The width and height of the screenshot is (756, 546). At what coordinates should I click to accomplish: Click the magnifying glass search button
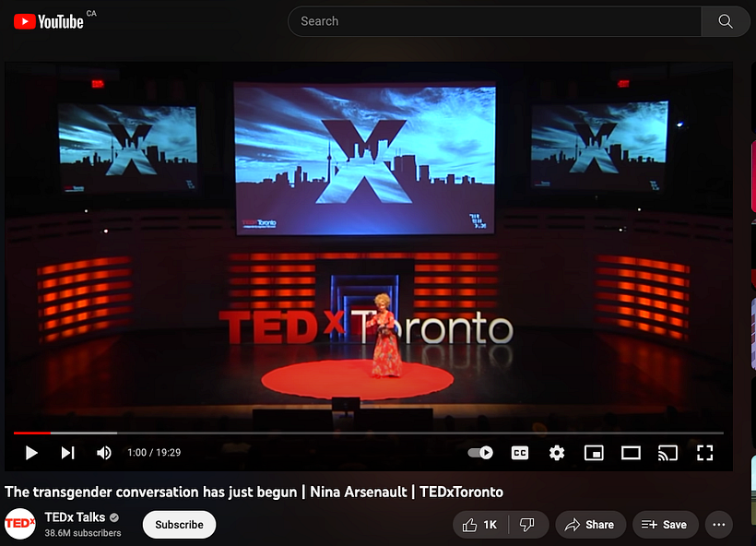(x=726, y=21)
